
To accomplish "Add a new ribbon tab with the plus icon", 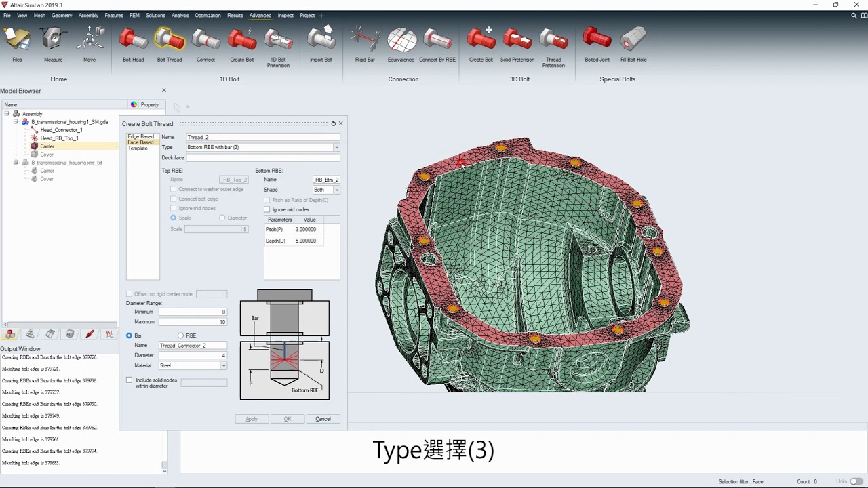I will click(x=321, y=15).
